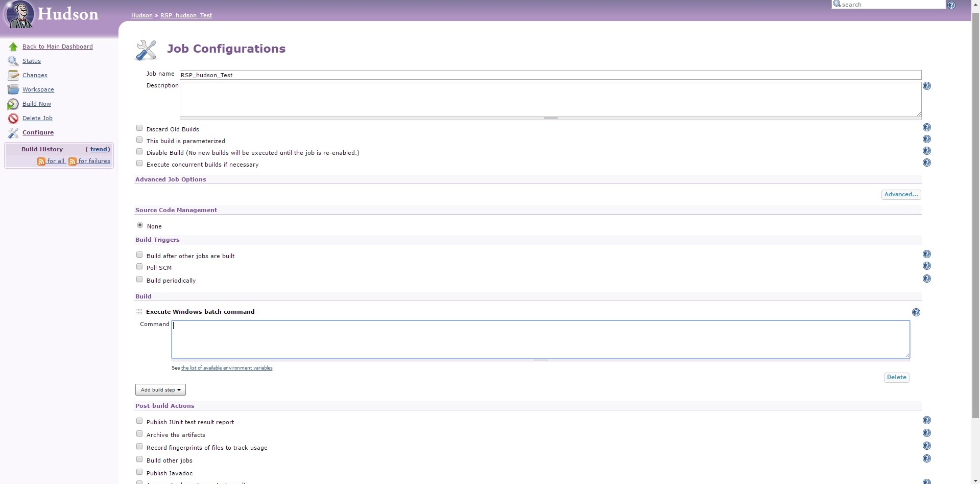The height and width of the screenshot is (484, 980).
Task: Check Build other jobs post-build action
Action: tap(139, 459)
